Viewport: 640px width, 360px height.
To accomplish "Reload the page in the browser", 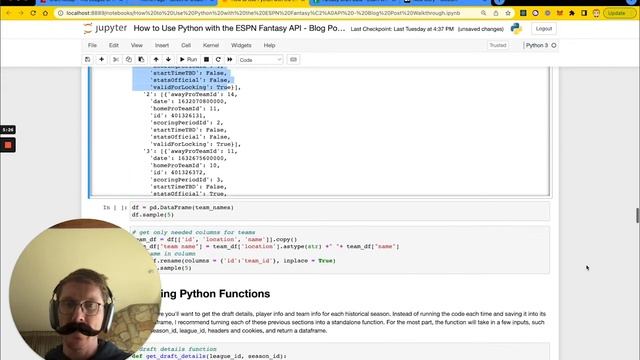I will pyautogui.click(x=33, y=13).
